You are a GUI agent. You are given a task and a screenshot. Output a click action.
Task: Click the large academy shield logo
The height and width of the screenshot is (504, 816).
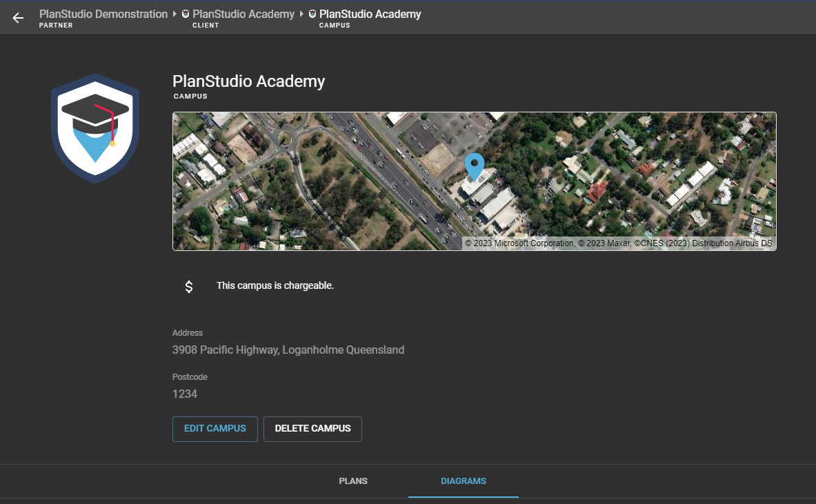(95, 128)
